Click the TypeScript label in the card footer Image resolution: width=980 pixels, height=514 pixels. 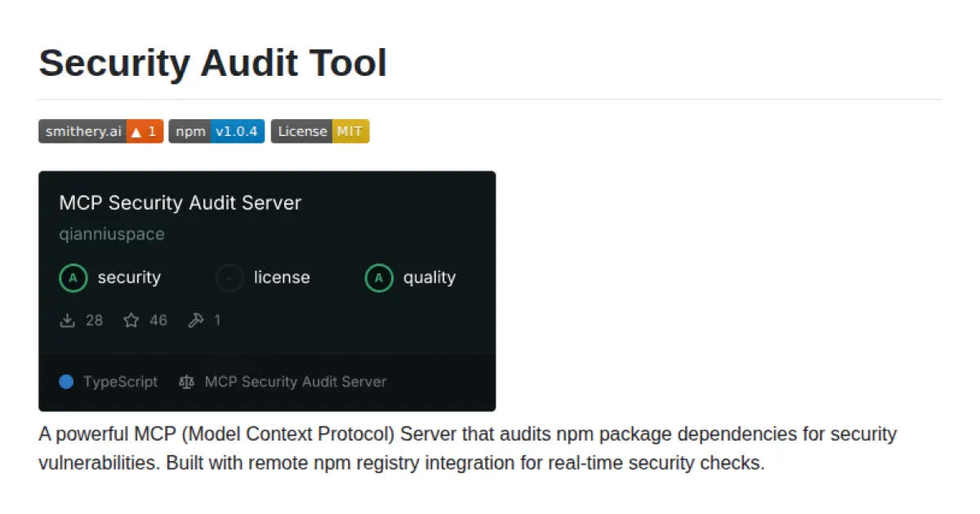point(120,381)
